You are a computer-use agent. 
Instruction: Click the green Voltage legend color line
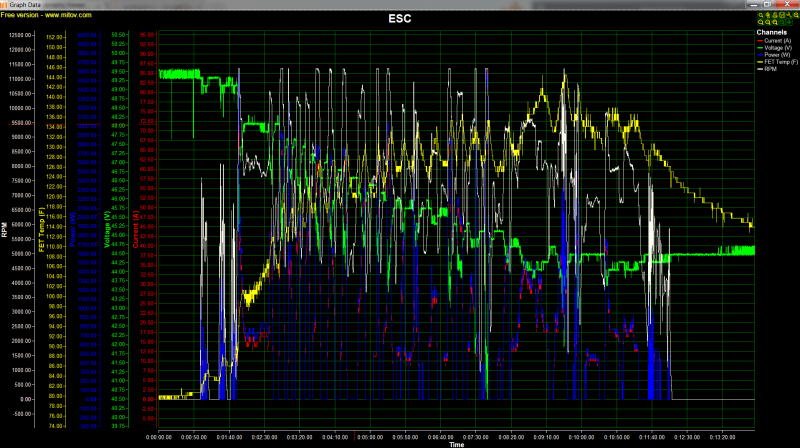tap(759, 46)
